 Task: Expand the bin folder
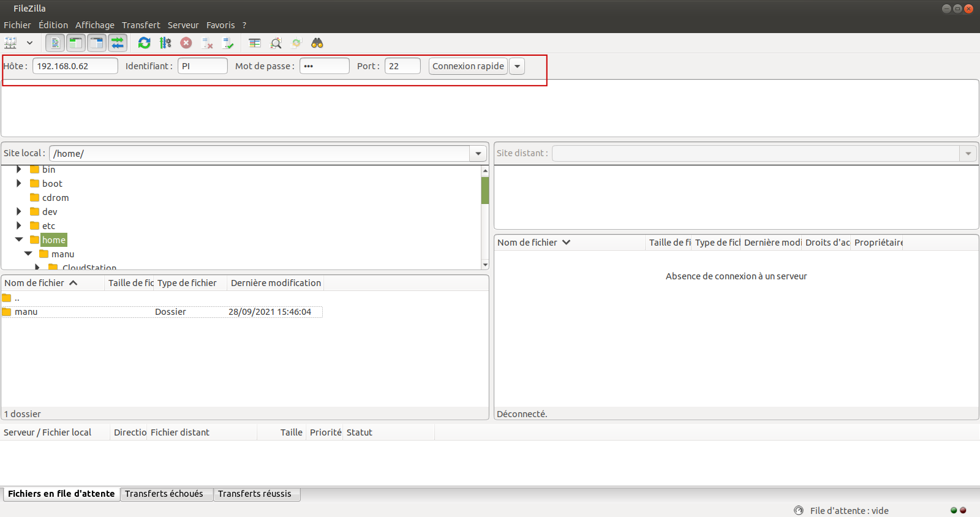(x=18, y=169)
